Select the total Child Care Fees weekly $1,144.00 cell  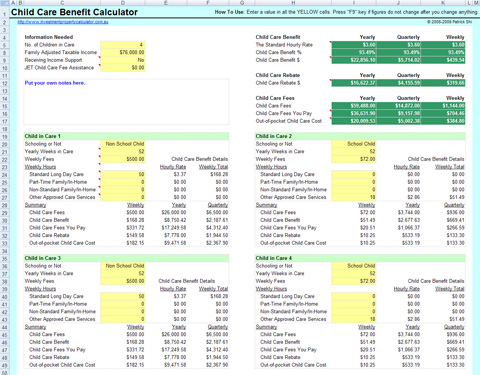pyautogui.click(x=443, y=106)
